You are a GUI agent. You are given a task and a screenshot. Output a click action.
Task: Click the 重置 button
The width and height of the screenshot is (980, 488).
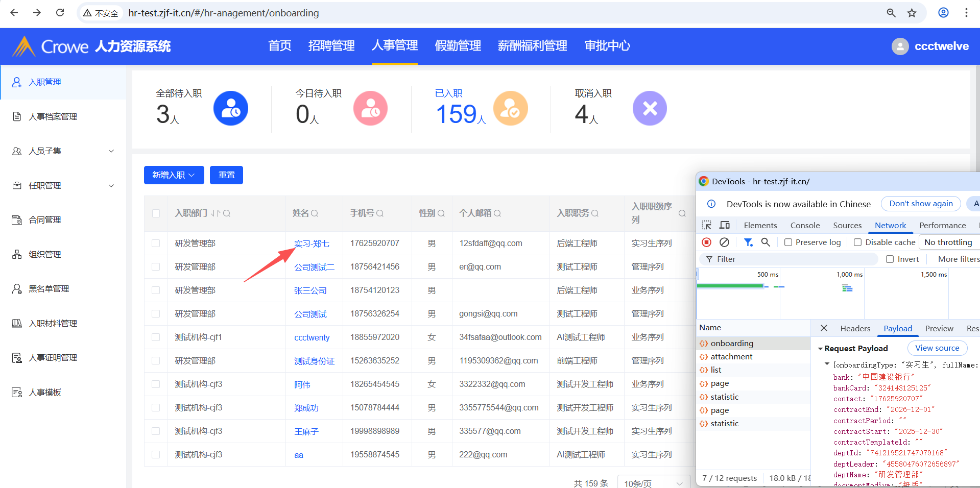(227, 175)
